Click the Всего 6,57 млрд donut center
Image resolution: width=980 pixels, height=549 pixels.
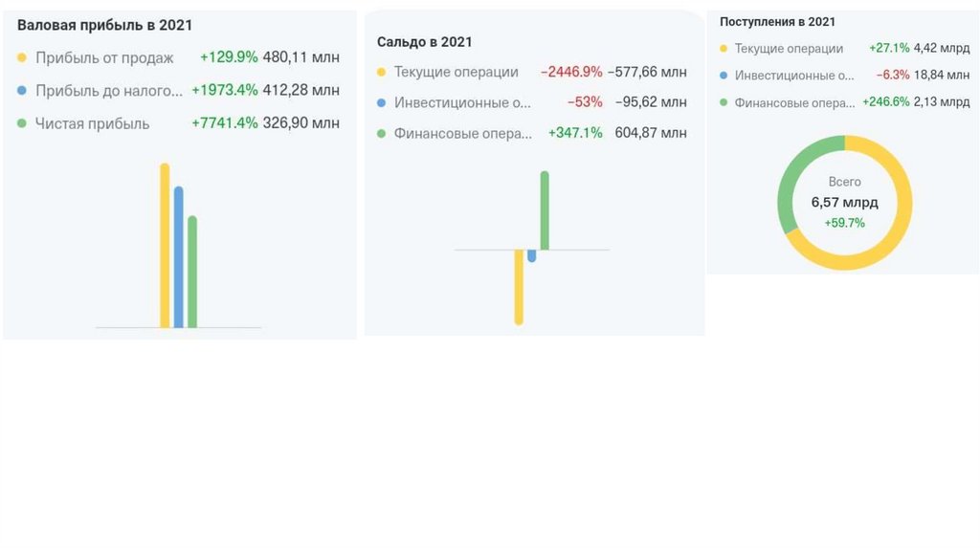click(x=844, y=202)
